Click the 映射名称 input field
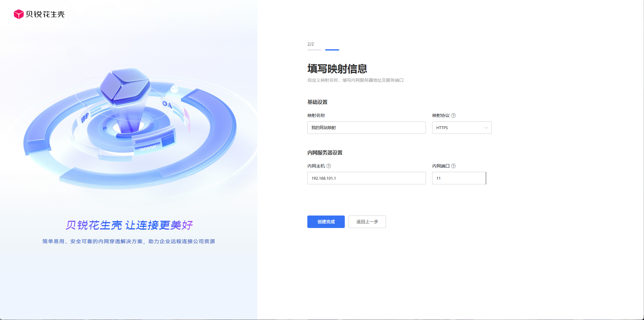Image resolution: width=644 pixels, height=320 pixels. point(366,128)
